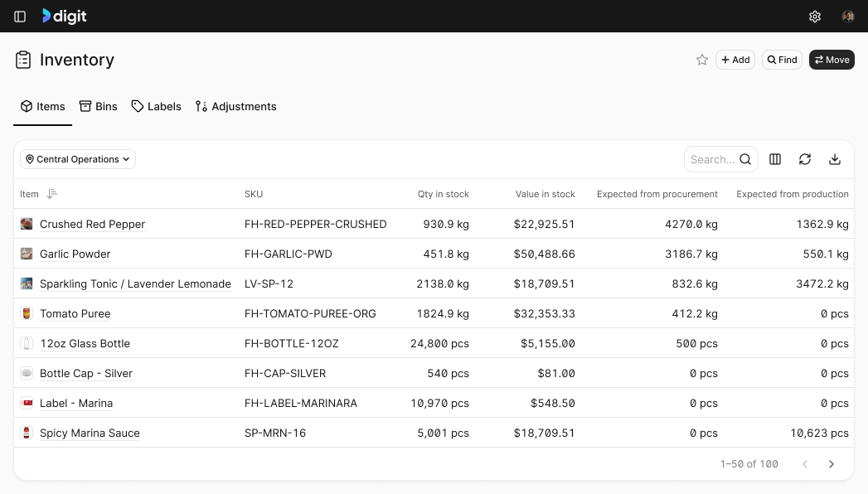Click the search magnifier icon
This screenshot has width=868, height=494.
click(745, 159)
